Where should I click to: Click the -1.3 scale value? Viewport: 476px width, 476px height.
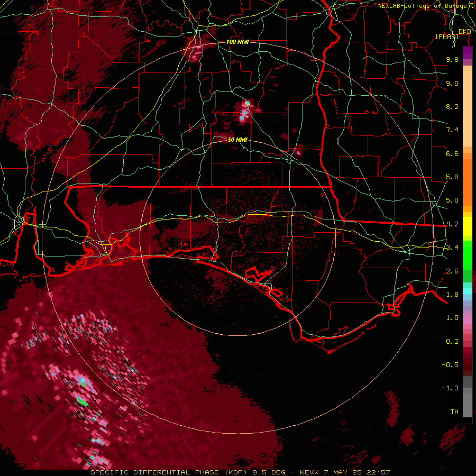pos(450,388)
